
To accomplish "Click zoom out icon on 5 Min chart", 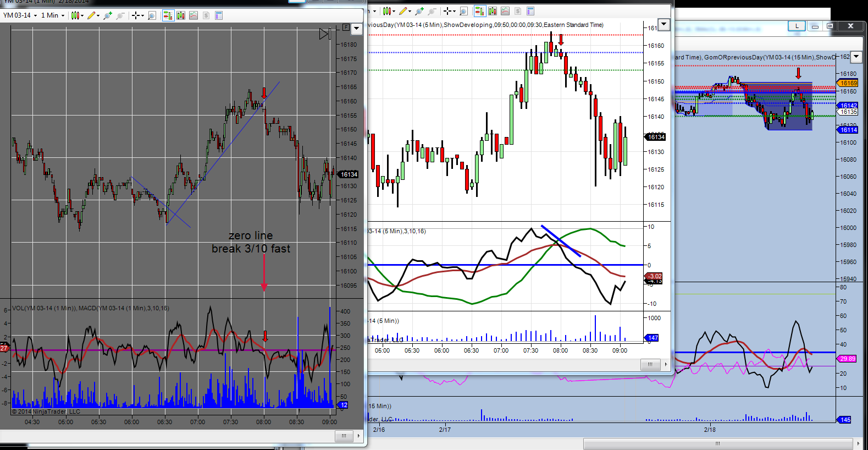I will [432, 11].
